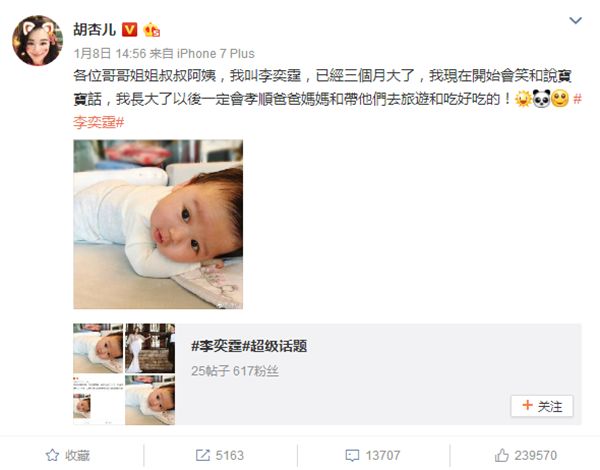The width and height of the screenshot is (600, 470).
Task: Click the plus icon on 关注 button
Action: [x=527, y=405]
